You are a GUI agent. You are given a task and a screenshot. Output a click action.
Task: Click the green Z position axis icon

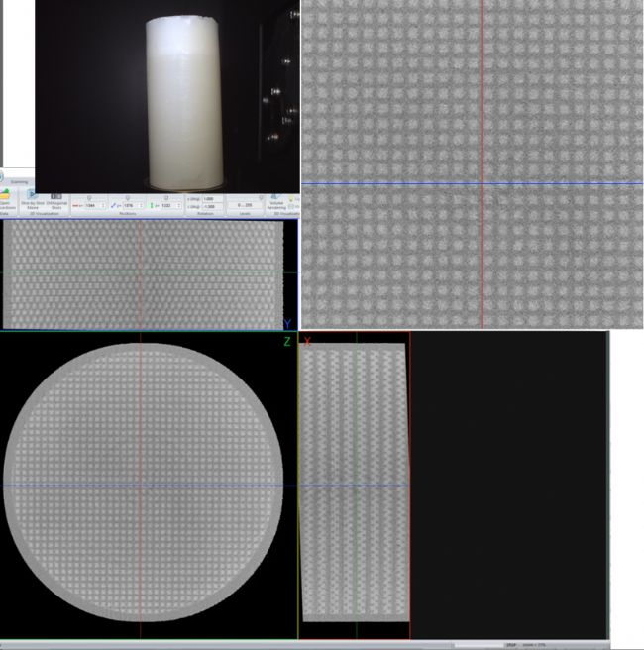click(x=152, y=205)
